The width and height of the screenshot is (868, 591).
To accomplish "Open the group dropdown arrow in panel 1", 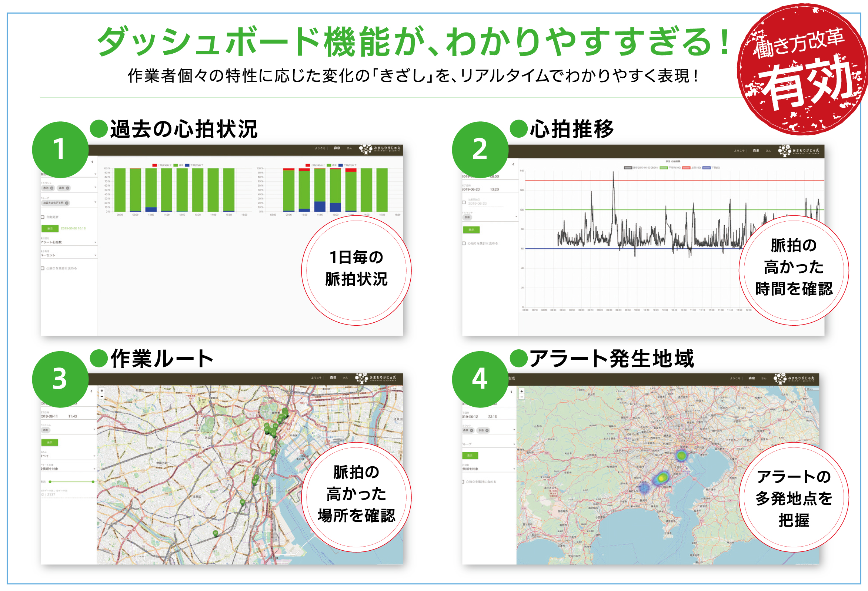I will pos(95,202).
